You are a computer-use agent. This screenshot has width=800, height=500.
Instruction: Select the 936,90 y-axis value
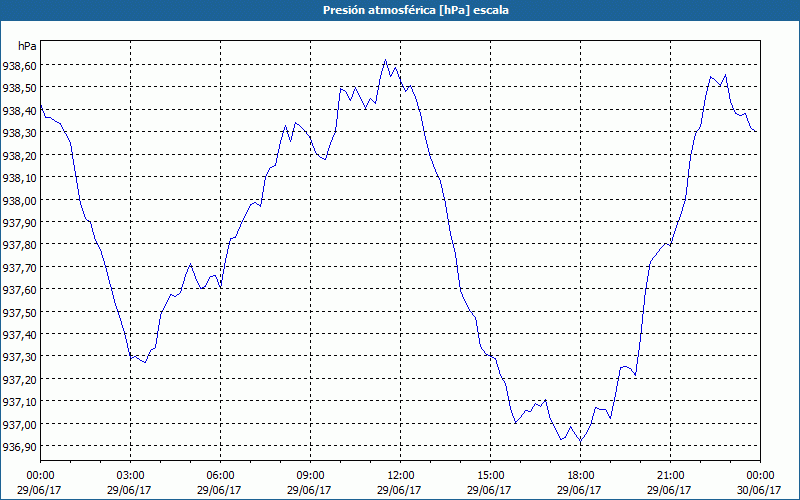click(x=19, y=446)
